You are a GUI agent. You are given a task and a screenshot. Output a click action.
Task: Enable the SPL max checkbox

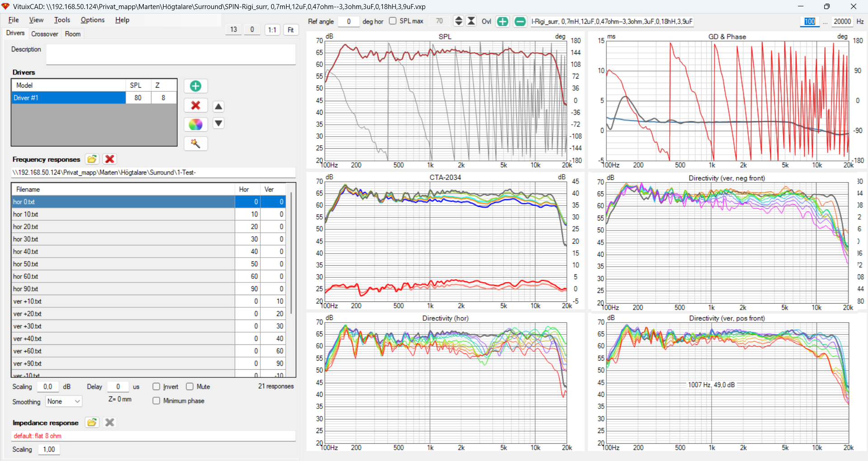(x=392, y=21)
